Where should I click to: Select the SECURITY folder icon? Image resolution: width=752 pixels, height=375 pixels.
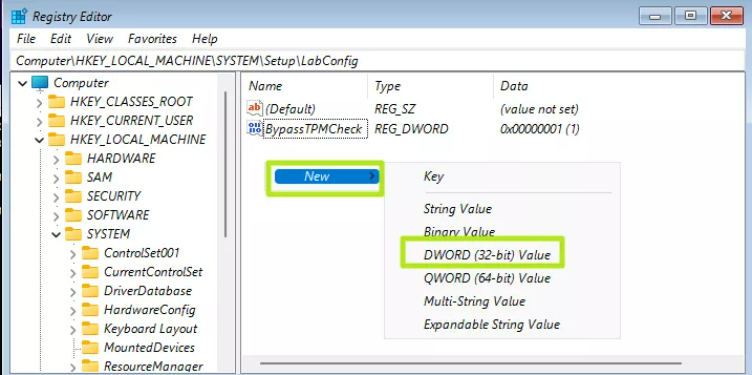(x=73, y=196)
